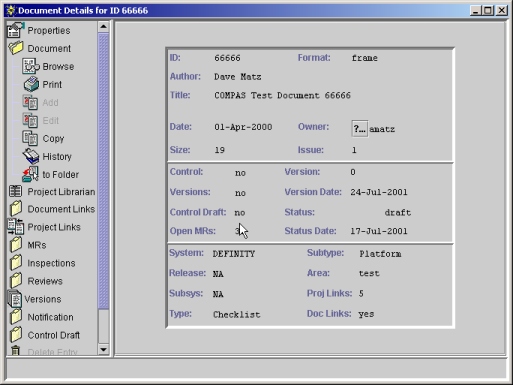Open the Control Draft label in sidebar
Viewport: 513px width, 385px height.
click(54, 335)
